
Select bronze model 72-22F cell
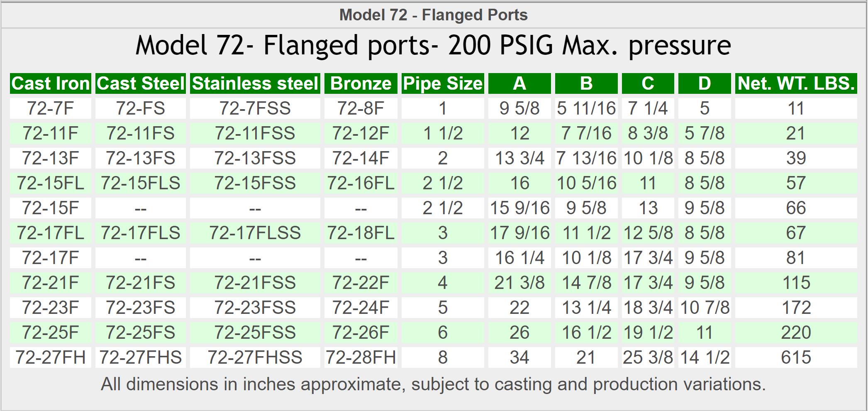pos(361,283)
